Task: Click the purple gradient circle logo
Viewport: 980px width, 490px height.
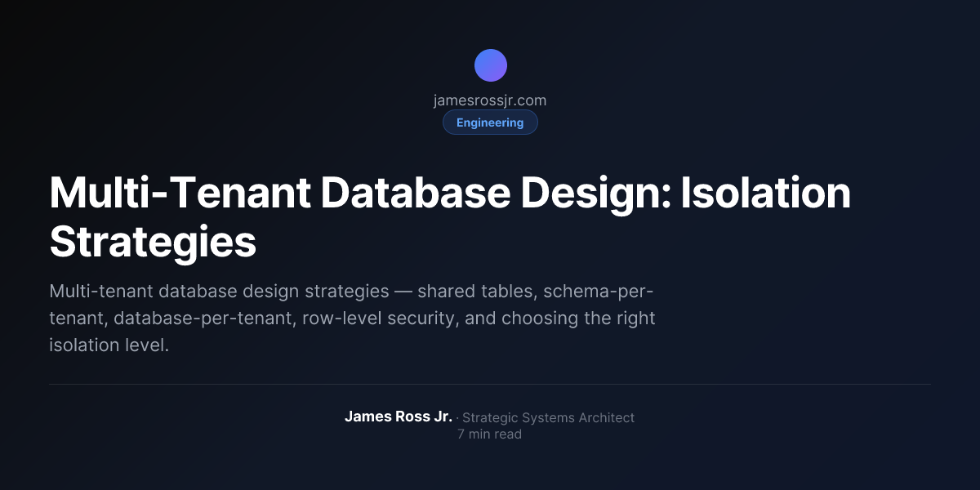Action: [x=490, y=65]
